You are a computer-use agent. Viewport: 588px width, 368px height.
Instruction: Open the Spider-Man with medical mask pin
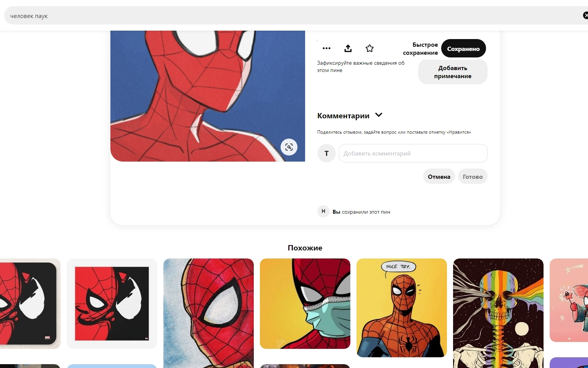click(305, 304)
